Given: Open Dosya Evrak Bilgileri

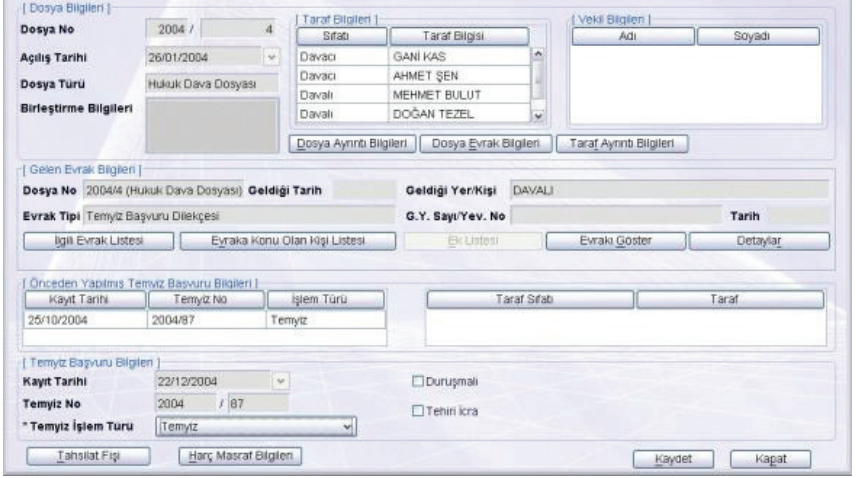Looking at the screenshot, I should pos(484,143).
